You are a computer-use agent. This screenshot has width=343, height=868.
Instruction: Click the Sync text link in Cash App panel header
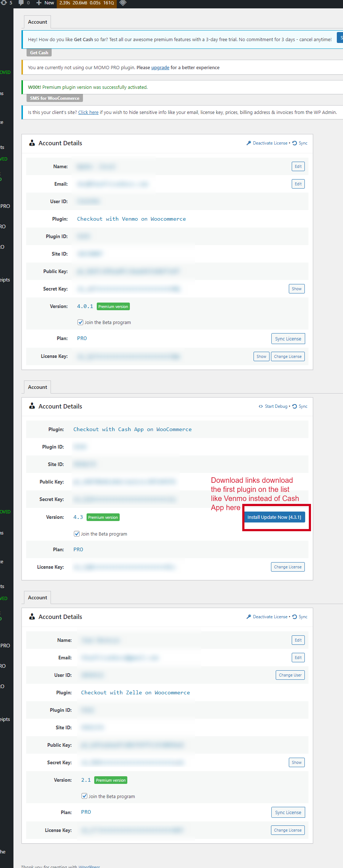[303, 406]
